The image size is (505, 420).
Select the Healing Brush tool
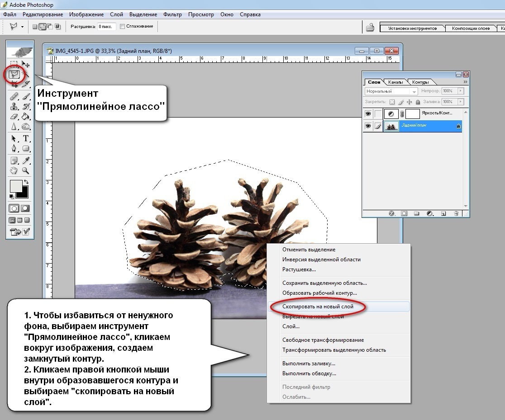14,96
